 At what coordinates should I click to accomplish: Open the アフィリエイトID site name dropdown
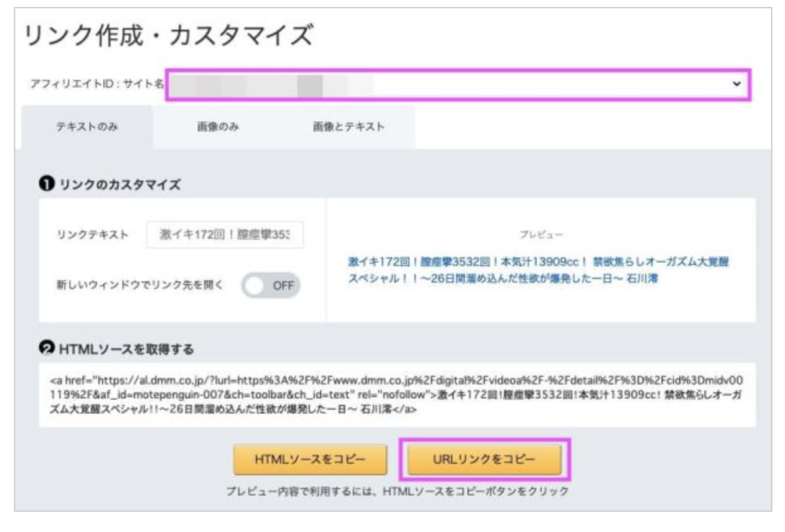(x=458, y=84)
